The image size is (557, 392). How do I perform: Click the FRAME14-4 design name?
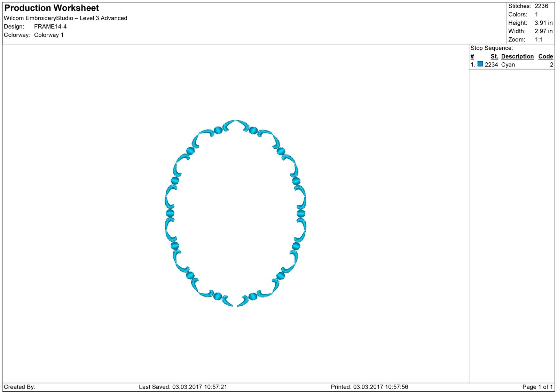point(50,26)
